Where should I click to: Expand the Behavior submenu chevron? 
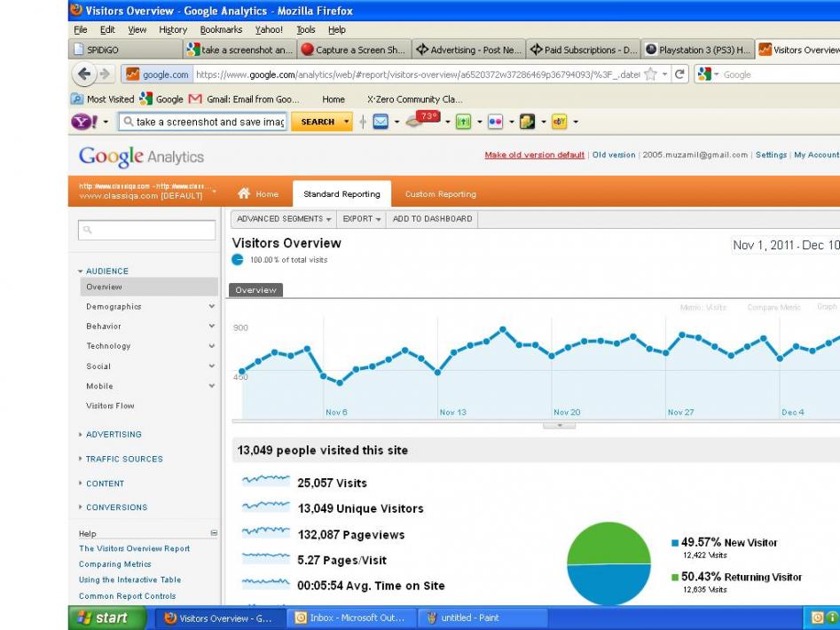tap(212, 326)
